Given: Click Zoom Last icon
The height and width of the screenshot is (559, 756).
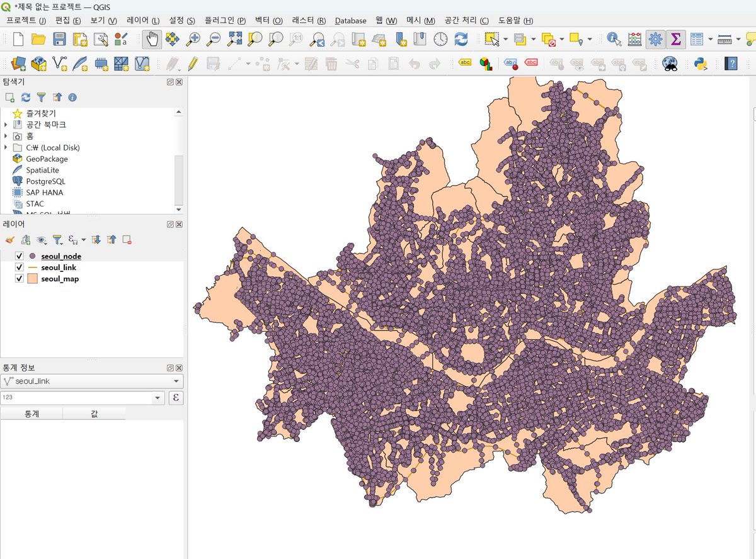Looking at the screenshot, I should (x=317, y=39).
